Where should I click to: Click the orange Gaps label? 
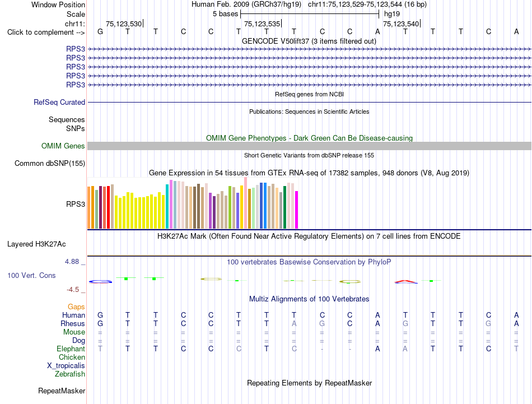point(76,307)
